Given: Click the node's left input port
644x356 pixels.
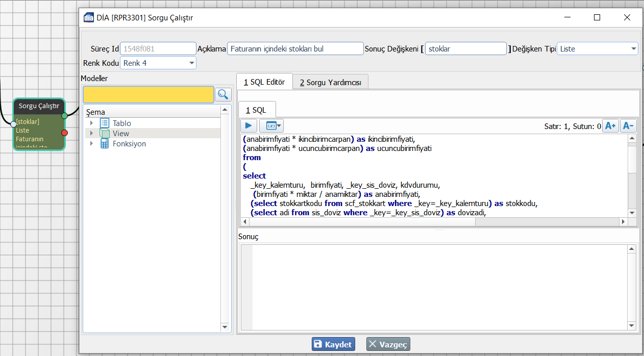Looking at the screenshot, I should click(14, 124).
